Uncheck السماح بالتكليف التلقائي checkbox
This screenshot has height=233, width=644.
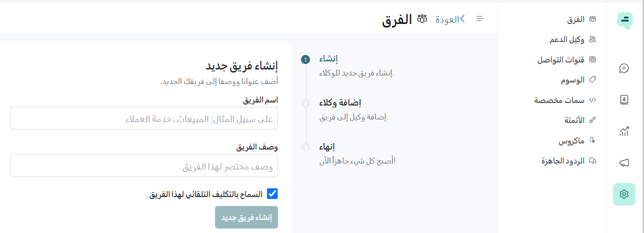pyautogui.click(x=272, y=194)
